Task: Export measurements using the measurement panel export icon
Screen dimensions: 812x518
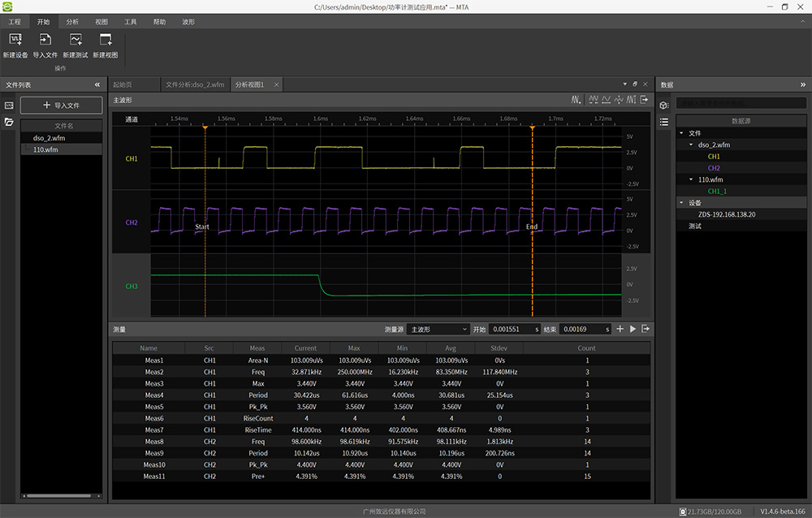Action: (x=645, y=329)
